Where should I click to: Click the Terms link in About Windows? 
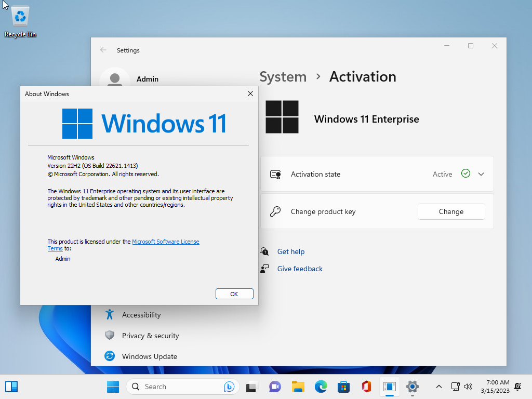(x=55, y=248)
